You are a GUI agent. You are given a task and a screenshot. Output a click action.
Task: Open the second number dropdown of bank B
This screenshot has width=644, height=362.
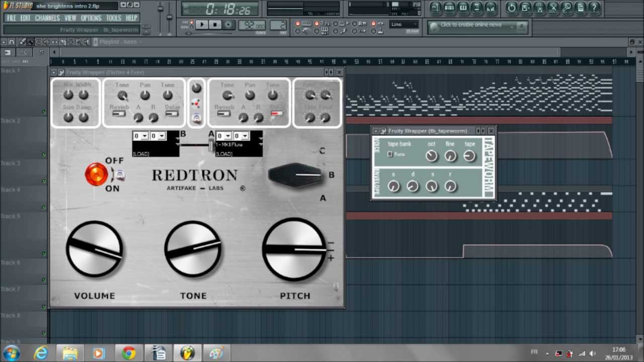tap(157, 136)
